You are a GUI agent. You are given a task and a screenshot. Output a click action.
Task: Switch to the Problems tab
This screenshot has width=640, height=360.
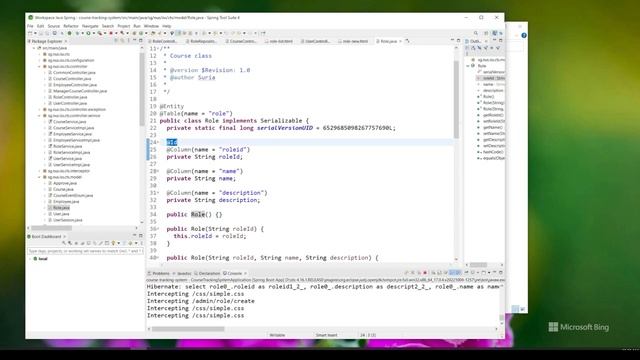[x=159, y=273]
